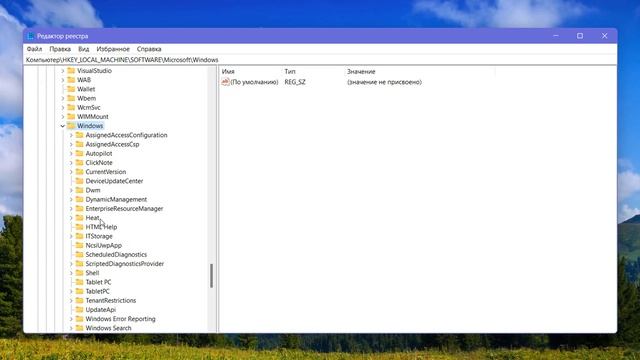This screenshot has width=640, height=360.
Task: Click the WcmSvc folder icon
Action: tap(71, 107)
